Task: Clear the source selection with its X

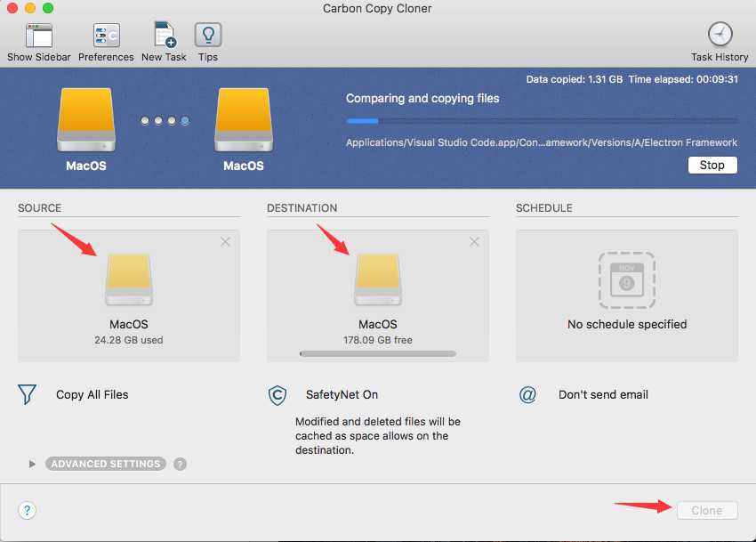Action: coord(225,242)
